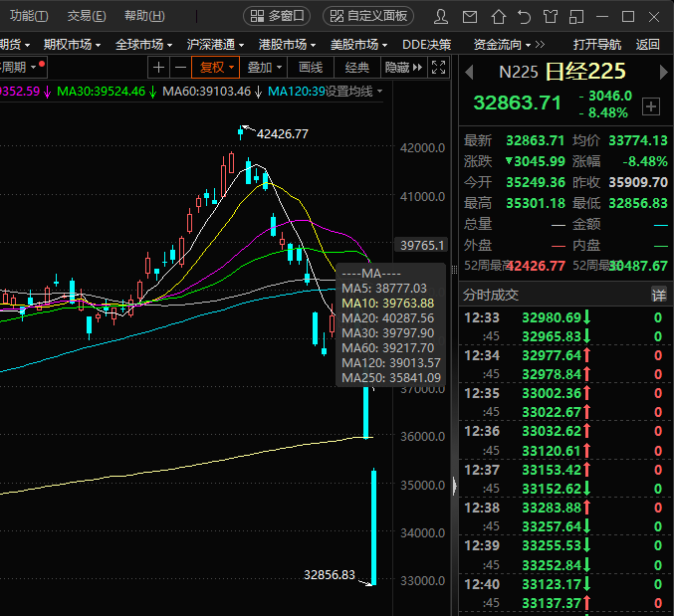Click the minus zoom-out chart button
The width and height of the screenshot is (674, 616).
[179, 67]
